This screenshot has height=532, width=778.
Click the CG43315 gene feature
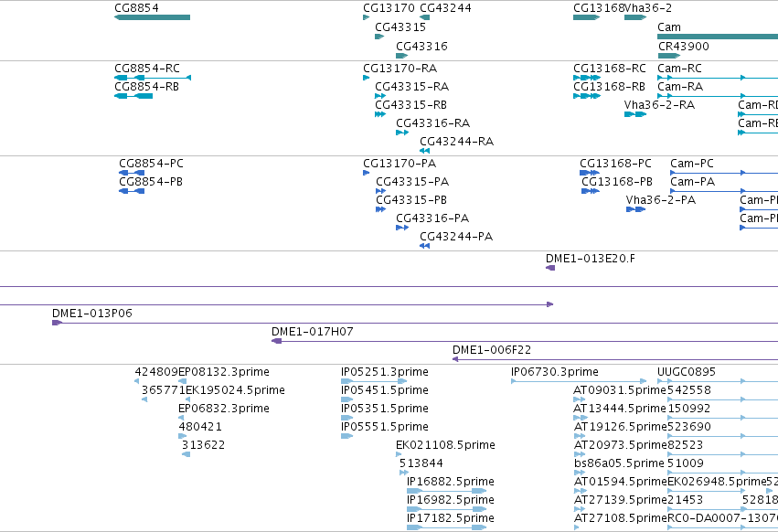pyautogui.click(x=379, y=37)
